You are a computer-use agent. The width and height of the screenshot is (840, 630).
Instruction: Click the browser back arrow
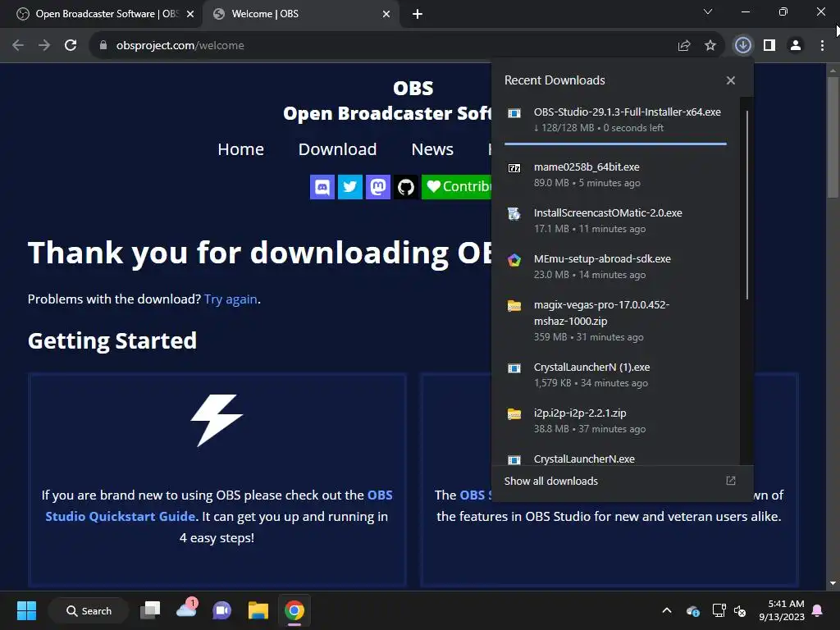pos(18,46)
